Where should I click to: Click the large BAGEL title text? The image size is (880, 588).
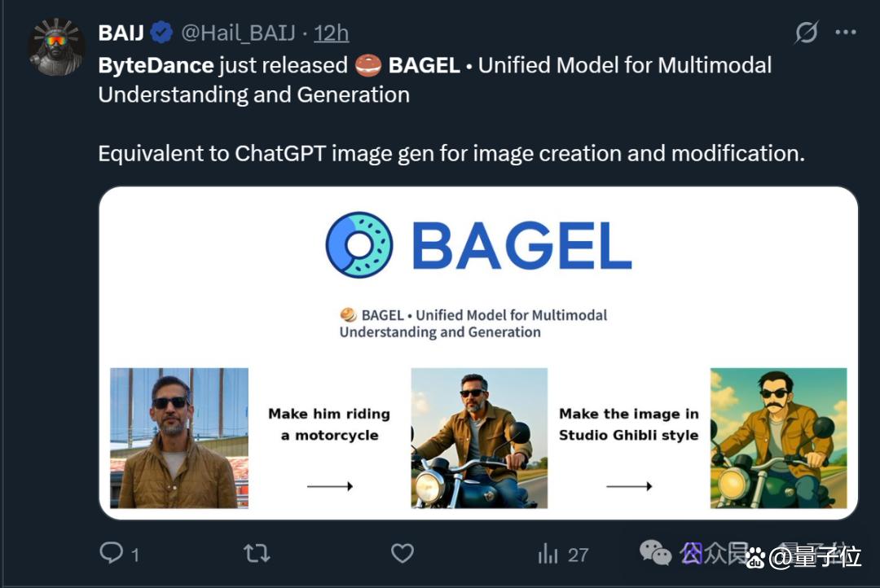(x=522, y=245)
